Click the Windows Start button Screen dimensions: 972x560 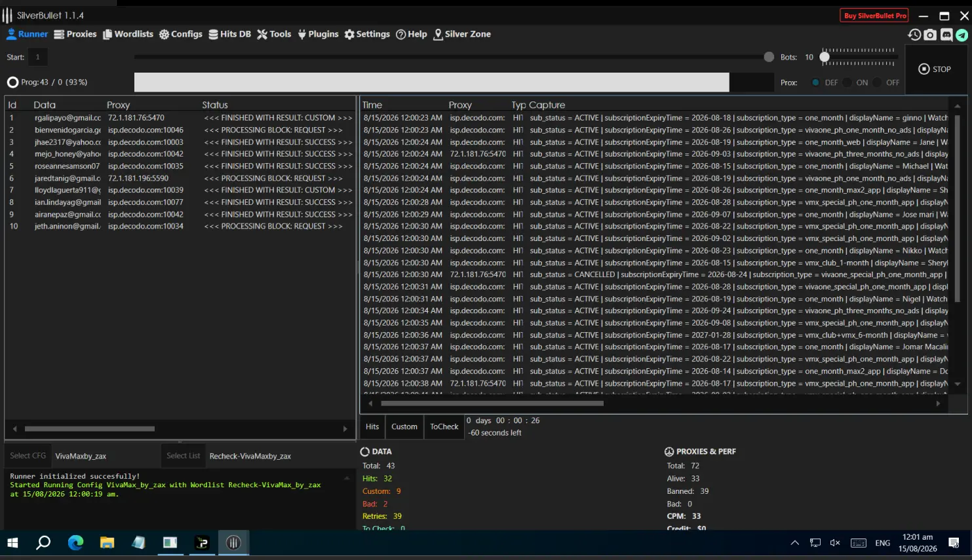12,543
